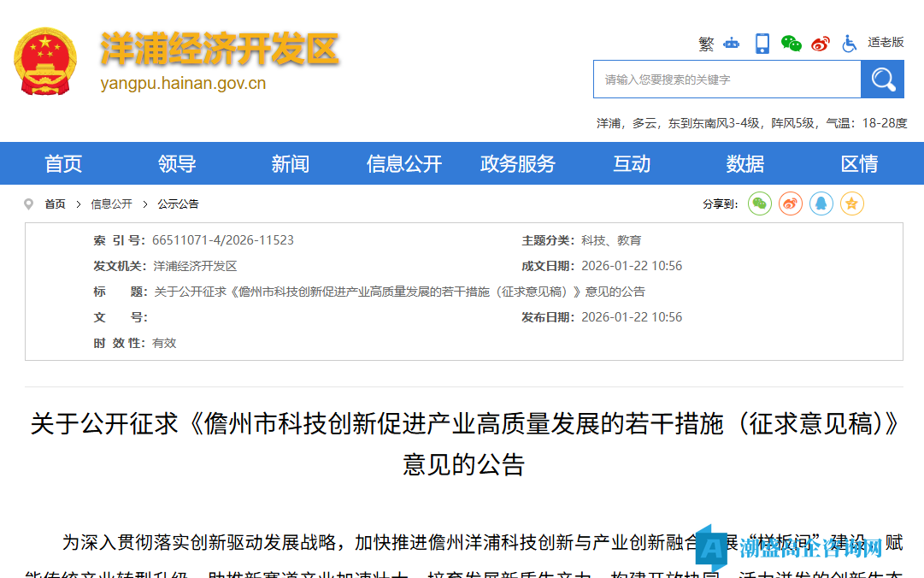
Task: Share the article to WeChat
Action: [759, 203]
